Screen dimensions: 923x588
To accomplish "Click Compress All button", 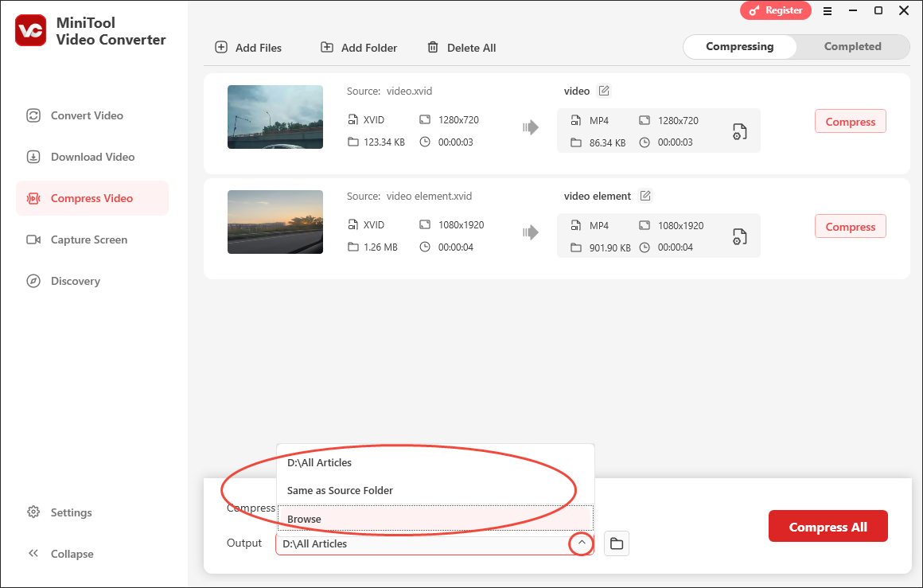I will [x=828, y=526].
